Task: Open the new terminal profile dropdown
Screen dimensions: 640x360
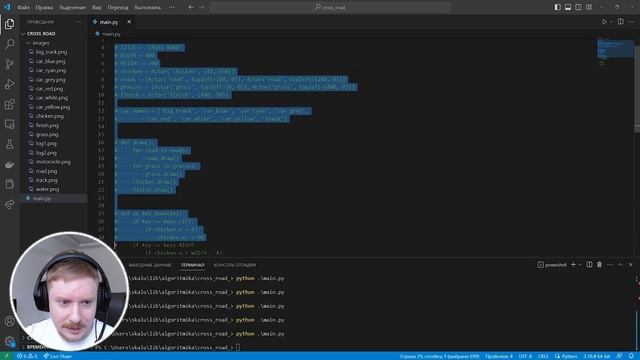Action: click(x=580, y=265)
